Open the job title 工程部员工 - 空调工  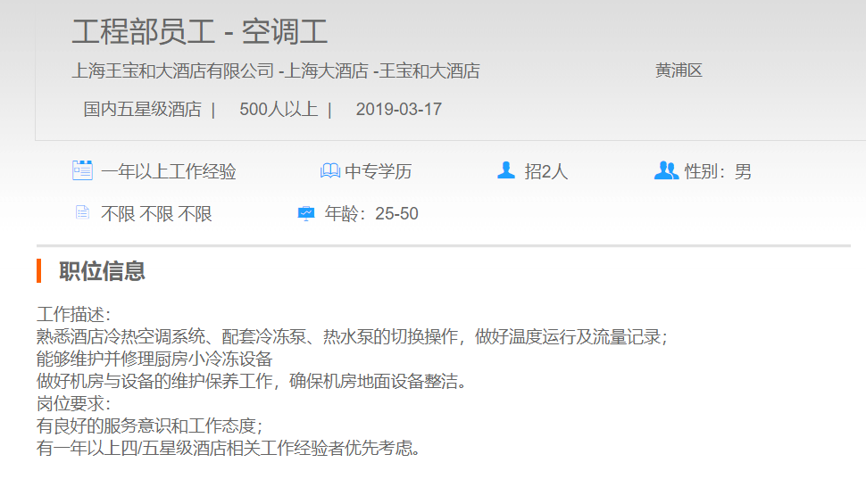[x=199, y=32]
